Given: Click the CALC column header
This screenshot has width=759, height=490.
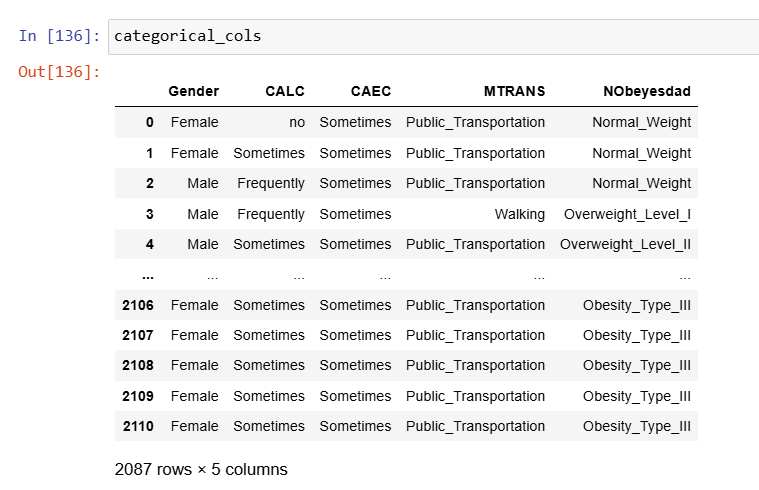Looking at the screenshot, I should (285, 91).
